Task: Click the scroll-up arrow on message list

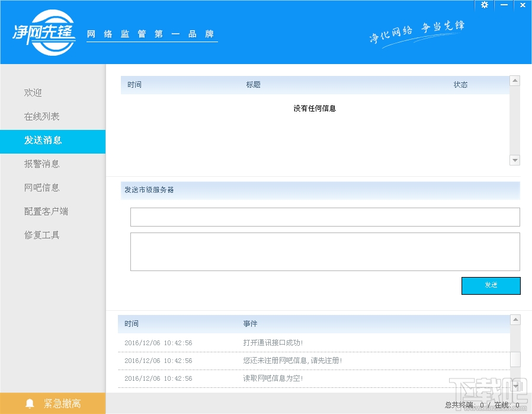Action: (515, 81)
